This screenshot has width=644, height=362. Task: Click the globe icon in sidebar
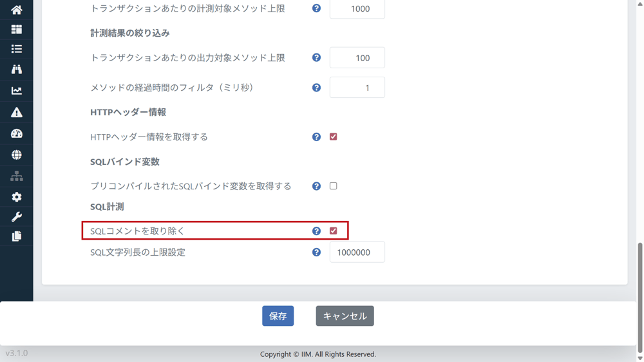tap(17, 155)
